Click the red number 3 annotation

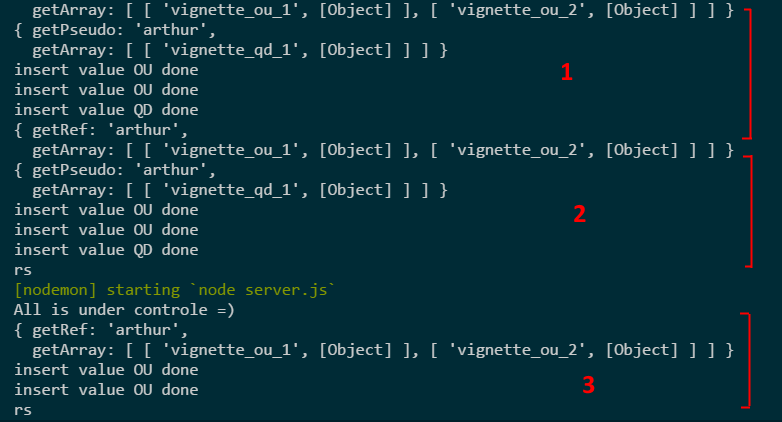[x=588, y=385]
